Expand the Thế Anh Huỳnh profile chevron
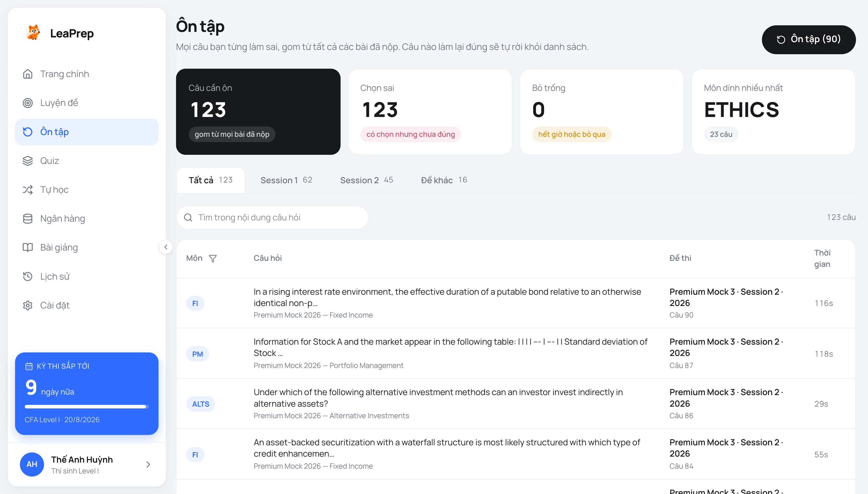This screenshot has height=494, width=868. click(x=148, y=464)
